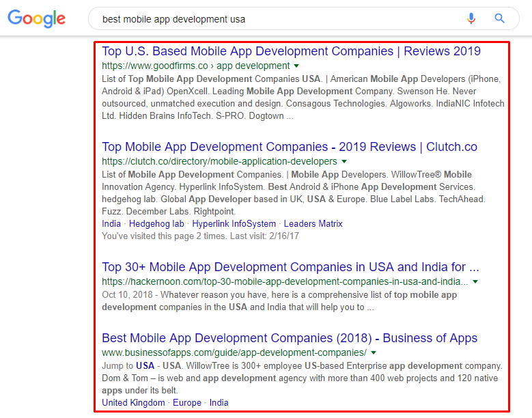Open the India sitelink under Clutch

pos(111,224)
